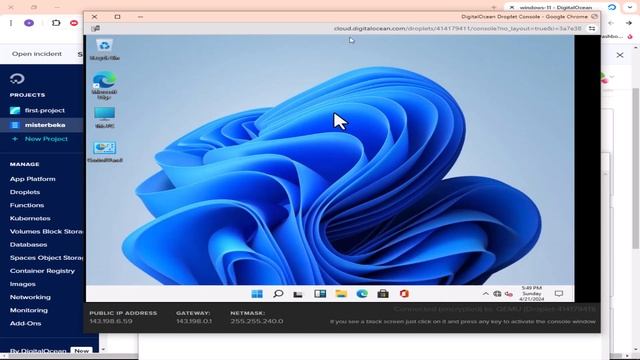
Task: Open Images in the sidebar
Action: pyautogui.click(x=23, y=284)
